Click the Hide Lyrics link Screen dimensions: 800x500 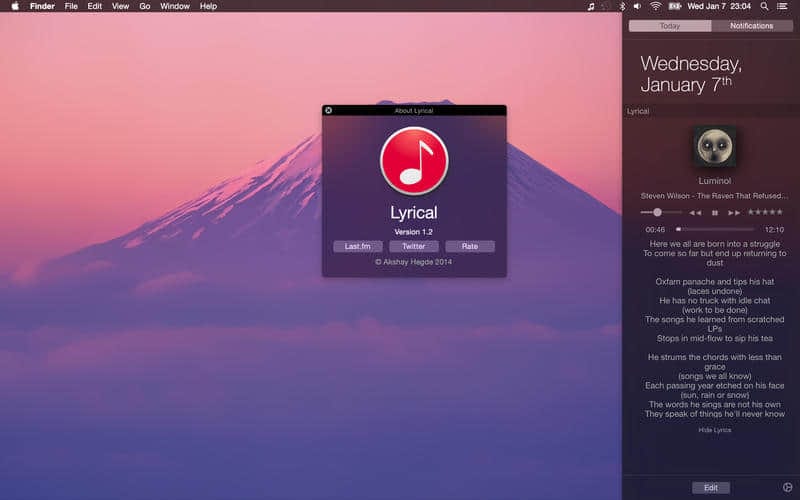(715, 430)
